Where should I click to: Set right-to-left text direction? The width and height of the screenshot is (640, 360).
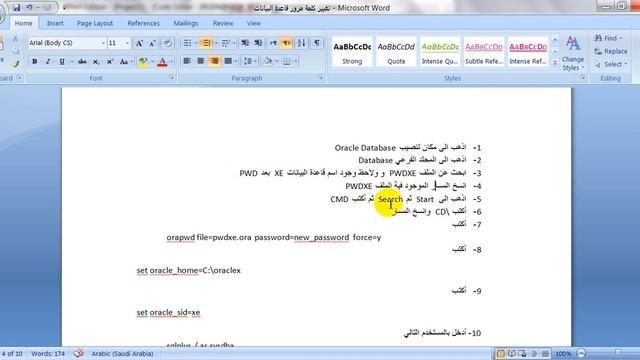[x=287, y=43]
